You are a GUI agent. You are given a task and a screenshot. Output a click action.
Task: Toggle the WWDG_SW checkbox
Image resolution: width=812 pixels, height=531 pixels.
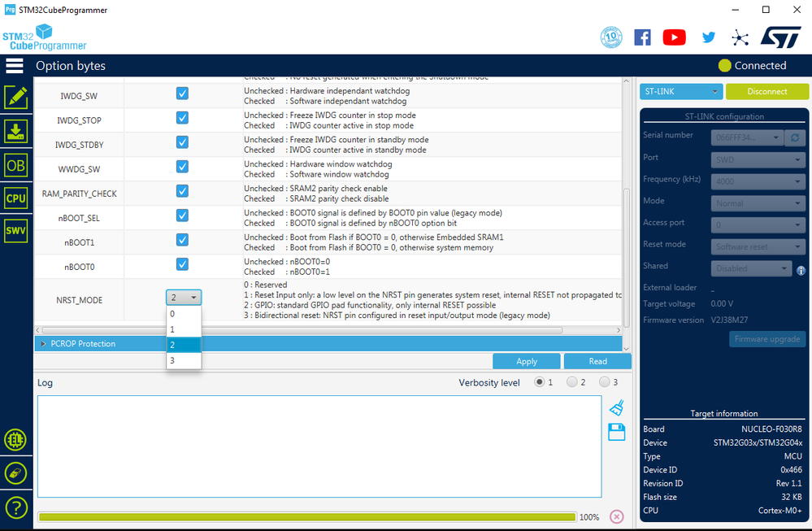point(182,167)
